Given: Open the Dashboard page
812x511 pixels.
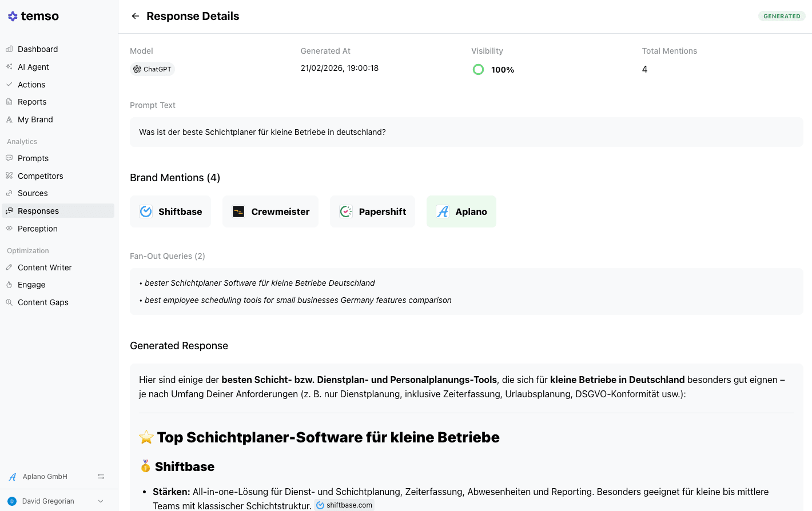Looking at the screenshot, I should (38, 49).
